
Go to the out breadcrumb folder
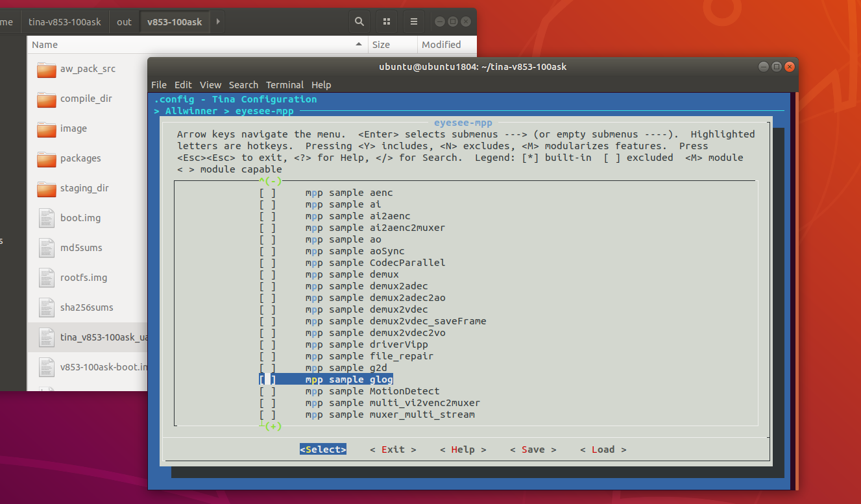[x=124, y=21]
